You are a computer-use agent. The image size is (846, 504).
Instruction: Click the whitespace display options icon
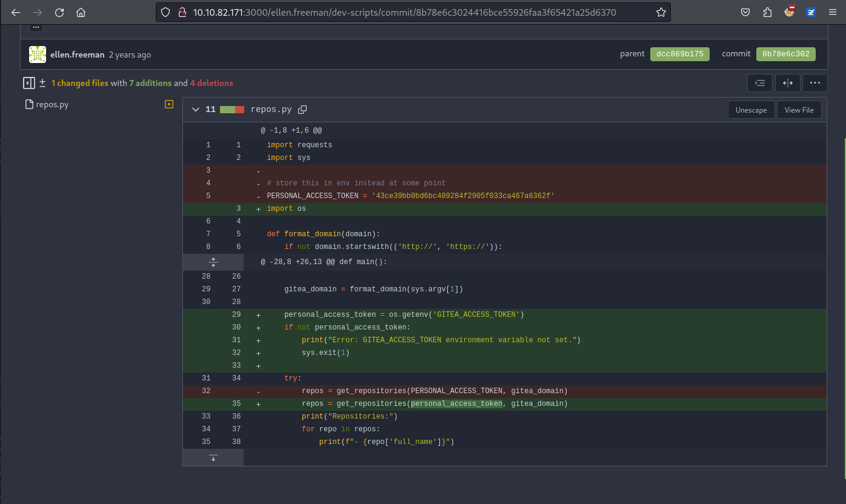[760, 83]
